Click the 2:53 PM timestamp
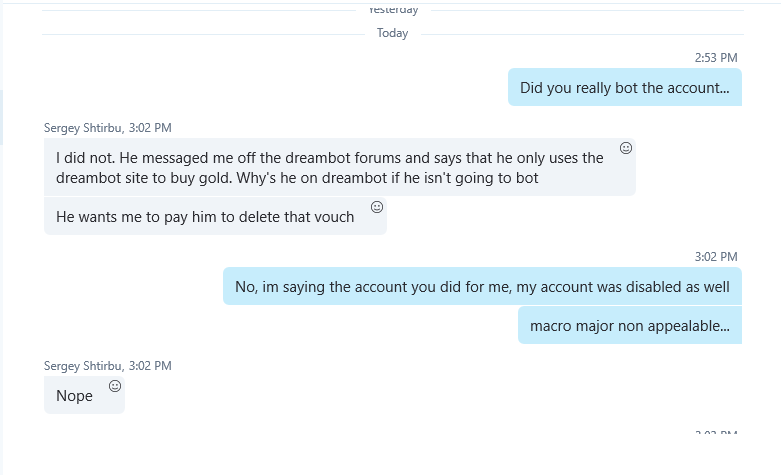 pyautogui.click(x=716, y=58)
